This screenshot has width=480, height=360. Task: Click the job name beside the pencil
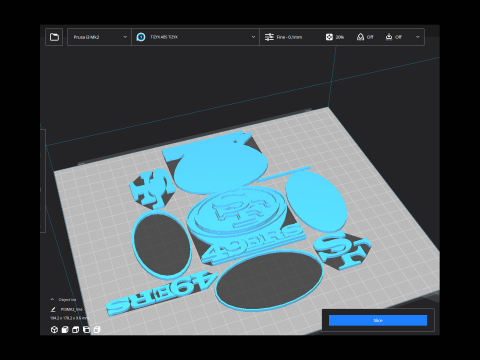point(71,309)
